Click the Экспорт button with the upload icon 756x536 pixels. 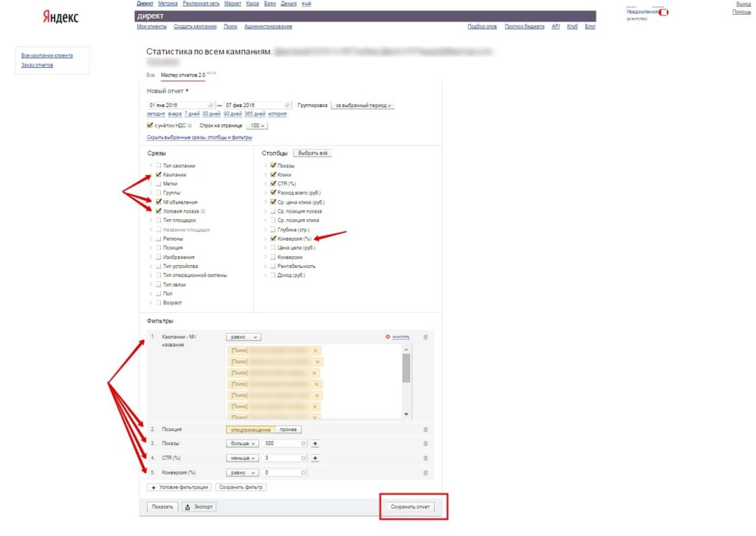[x=199, y=507]
